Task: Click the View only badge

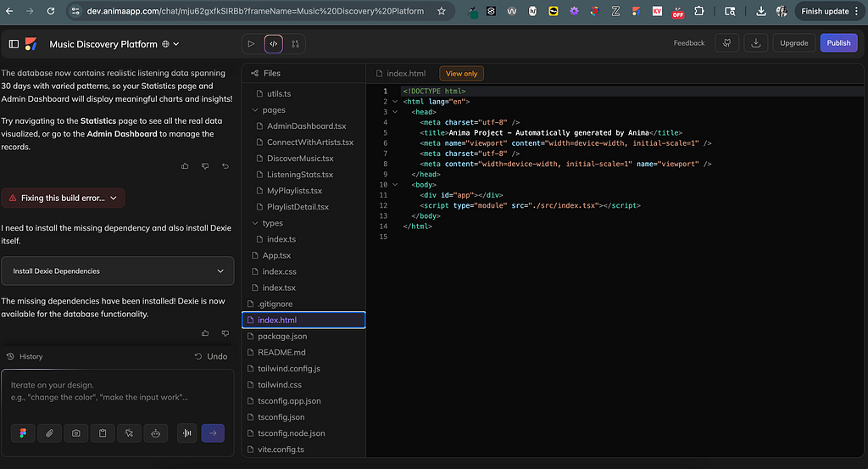Action: tap(462, 74)
